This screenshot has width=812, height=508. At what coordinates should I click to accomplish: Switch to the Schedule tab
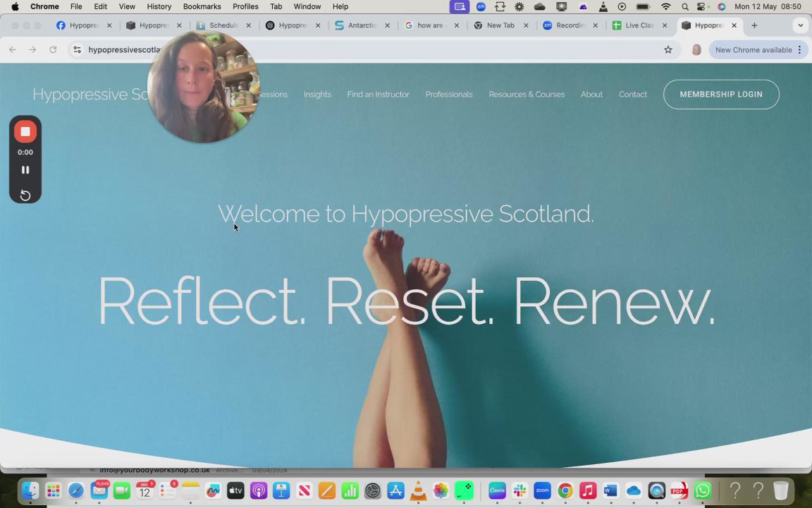coord(223,25)
